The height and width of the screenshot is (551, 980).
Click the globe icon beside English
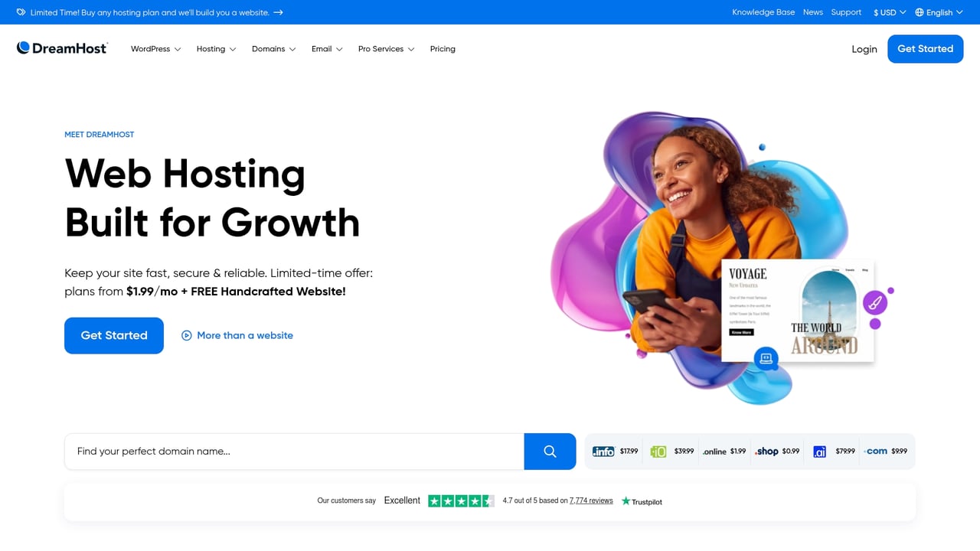tap(918, 12)
